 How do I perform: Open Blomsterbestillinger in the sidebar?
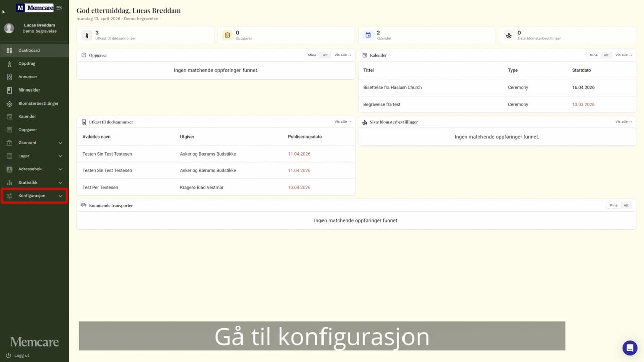[x=34, y=103]
